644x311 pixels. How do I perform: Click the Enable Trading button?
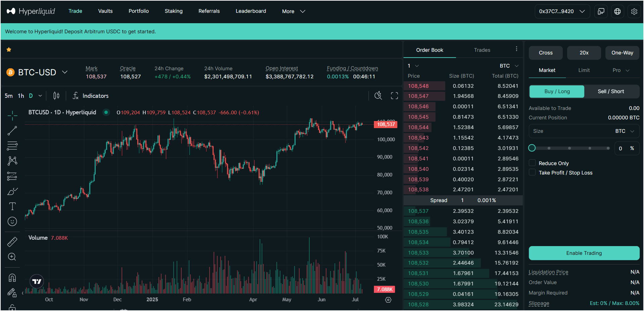[584, 253]
